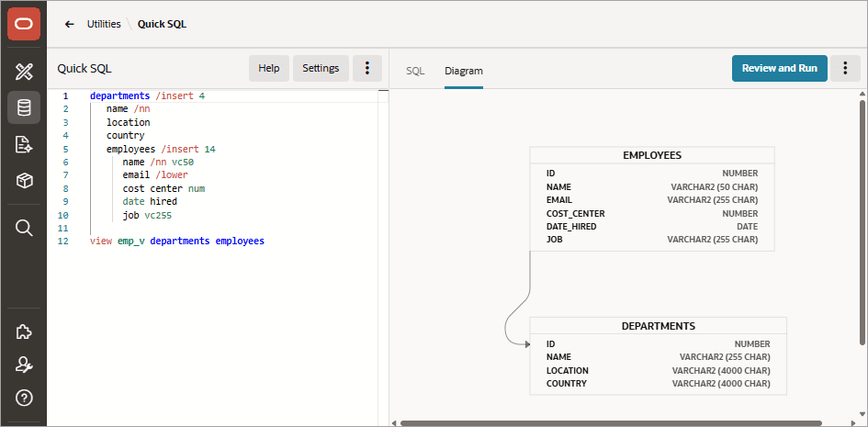Click the 'cost center num' line
Viewport: 868px width, 427px height.
(163, 188)
